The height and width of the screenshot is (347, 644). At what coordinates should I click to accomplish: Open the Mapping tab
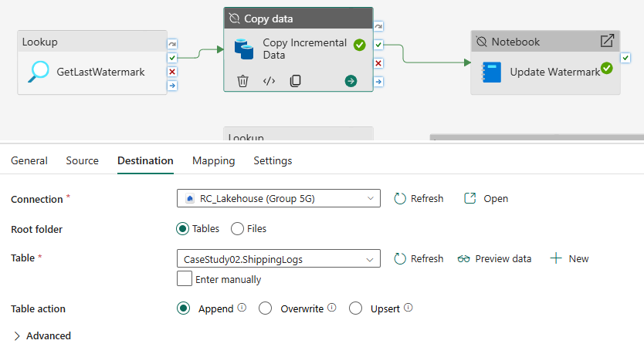(x=214, y=160)
